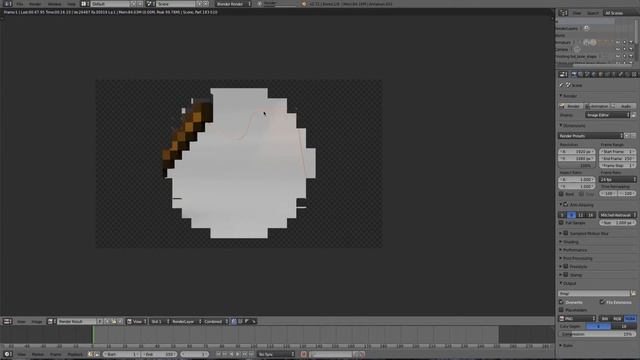Open the RenderLayer dropdown
Screen dimensions: 640x360
pyautogui.click(x=186, y=322)
